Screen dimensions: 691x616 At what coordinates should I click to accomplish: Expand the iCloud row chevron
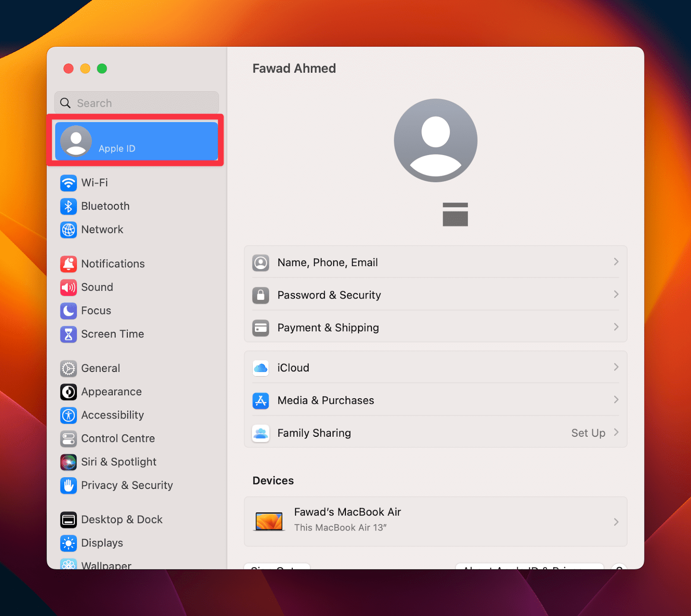pos(616,367)
